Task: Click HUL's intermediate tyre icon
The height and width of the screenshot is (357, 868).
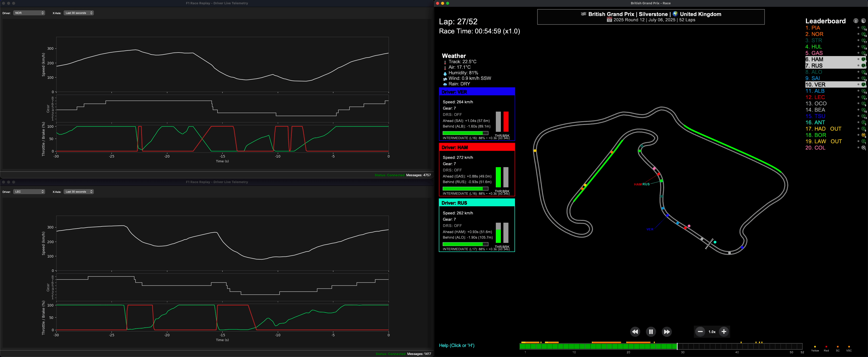Action: pos(863,47)
